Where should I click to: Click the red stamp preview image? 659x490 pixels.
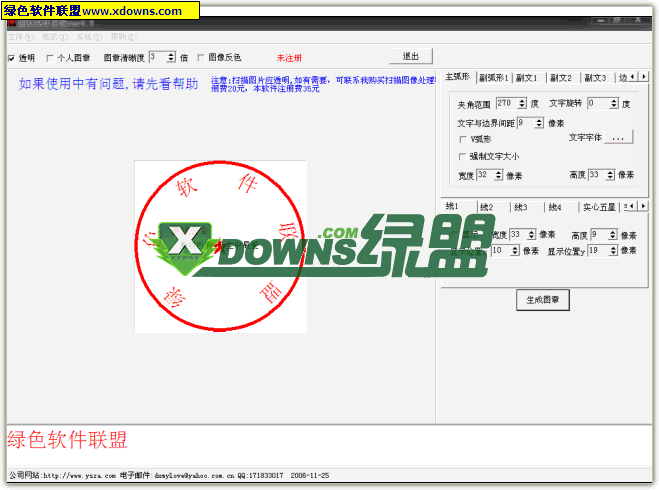click(220, 246)
